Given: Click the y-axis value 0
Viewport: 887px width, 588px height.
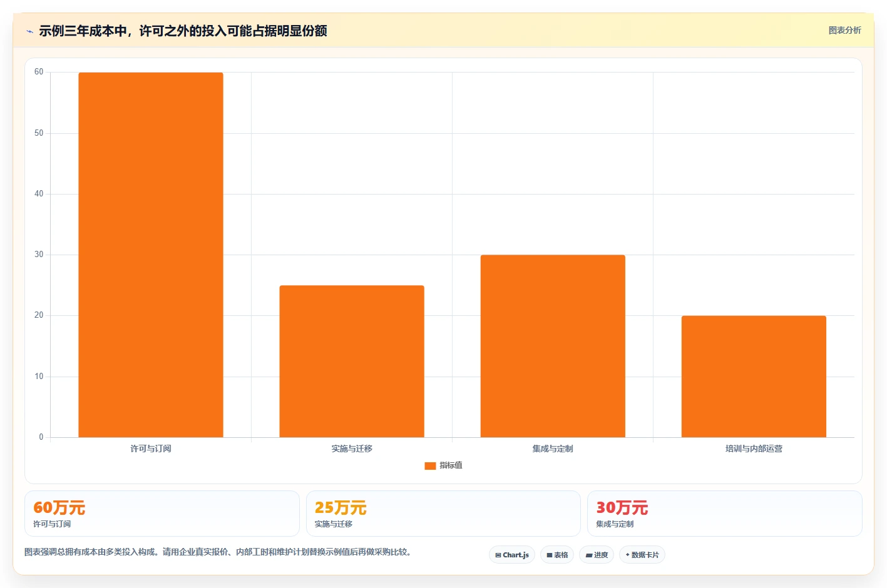Looking at the screenshot, I should (x=41, y=437).
